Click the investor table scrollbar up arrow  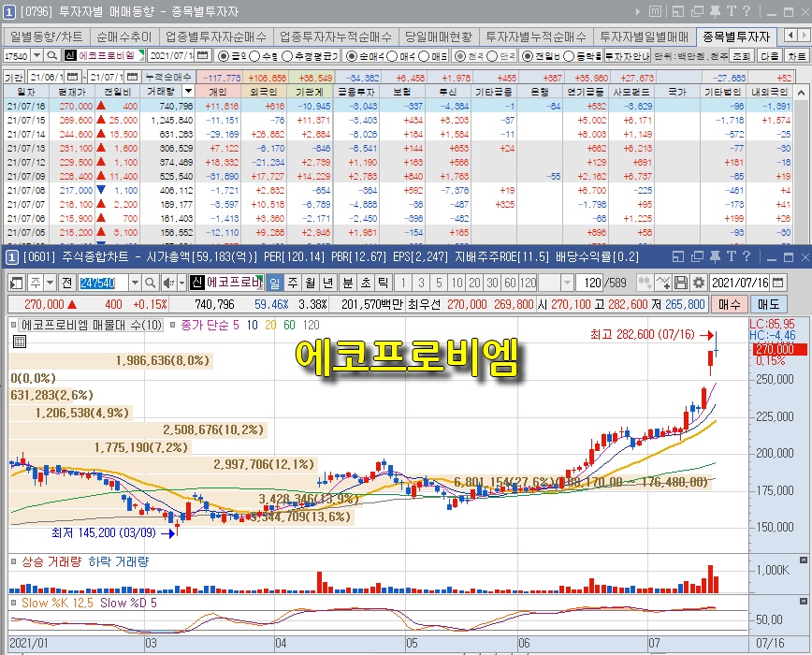click(801, 93)
